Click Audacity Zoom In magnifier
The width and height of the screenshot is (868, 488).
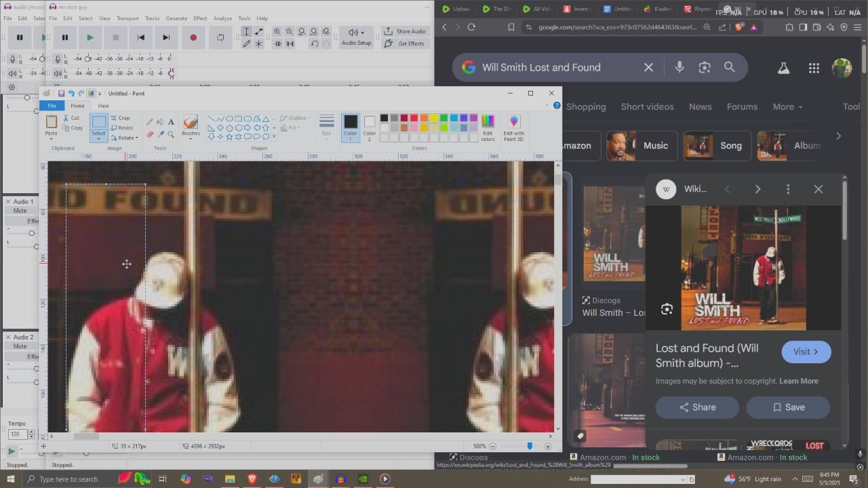(x=277, y=32)
